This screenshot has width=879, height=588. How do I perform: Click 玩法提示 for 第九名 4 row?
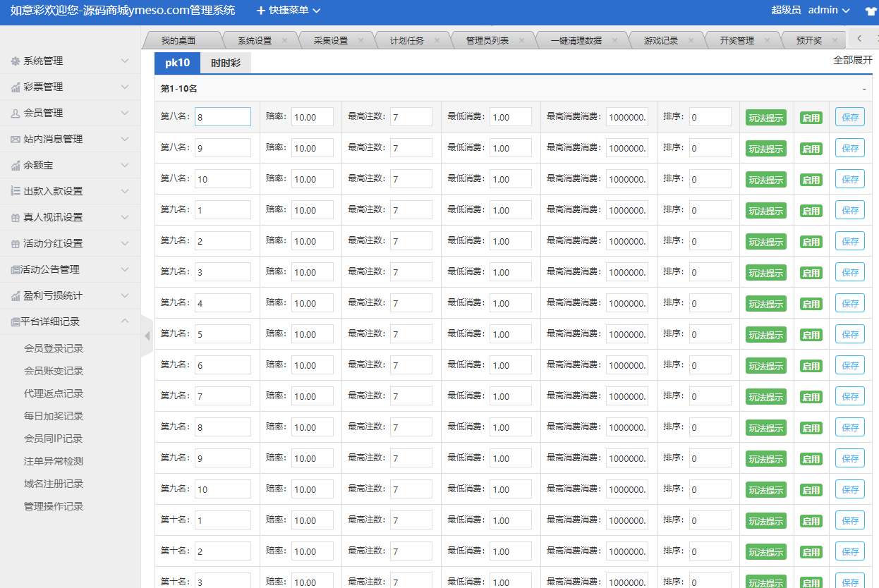[766, 304]
